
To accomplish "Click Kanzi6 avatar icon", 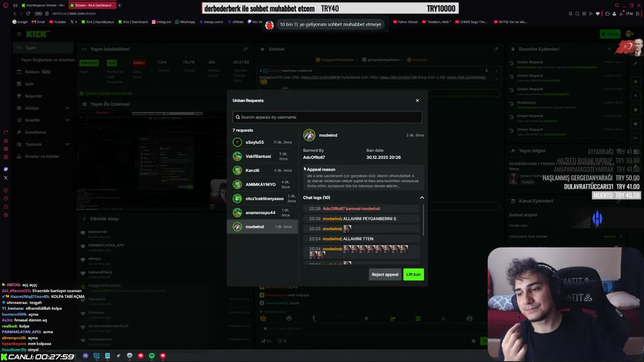I will click(x=237, y=170).
